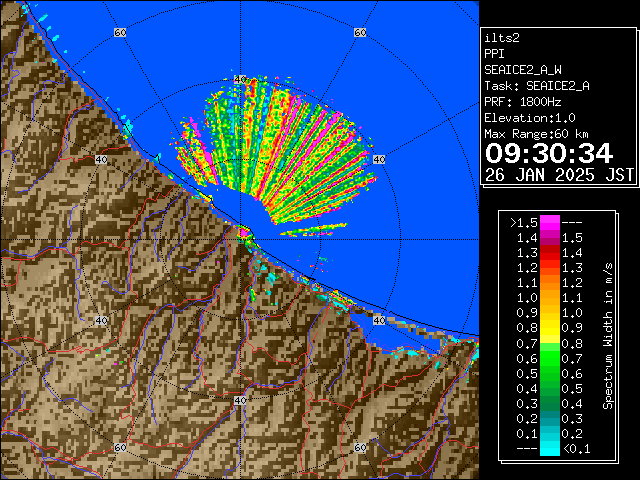Click the '40' range label directly north of radar
The height and width of the screenshot is (480, 640).
pyautogui.click(x=240, y=79)
